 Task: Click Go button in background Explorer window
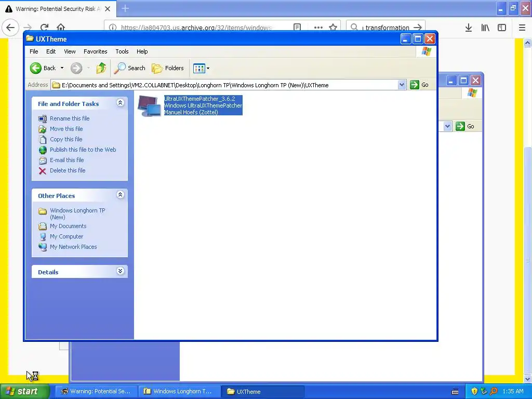click(465, 126)
